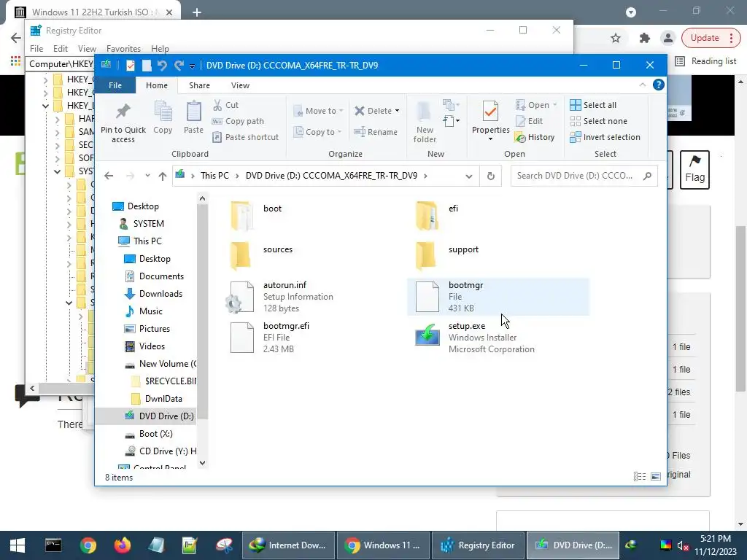Open Windows Start menu

(x=18, y=545)
